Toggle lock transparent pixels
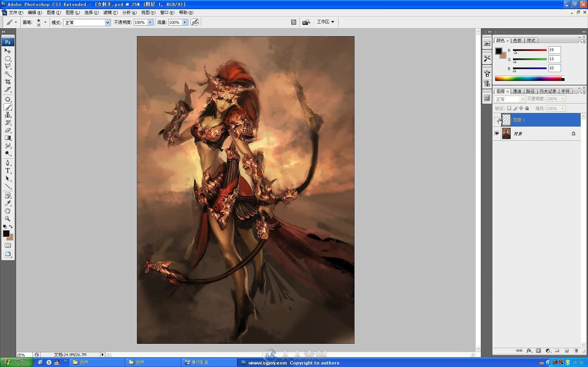Image resolution: width=588 pixels, height=367 pixels. [x=509, y=108]
